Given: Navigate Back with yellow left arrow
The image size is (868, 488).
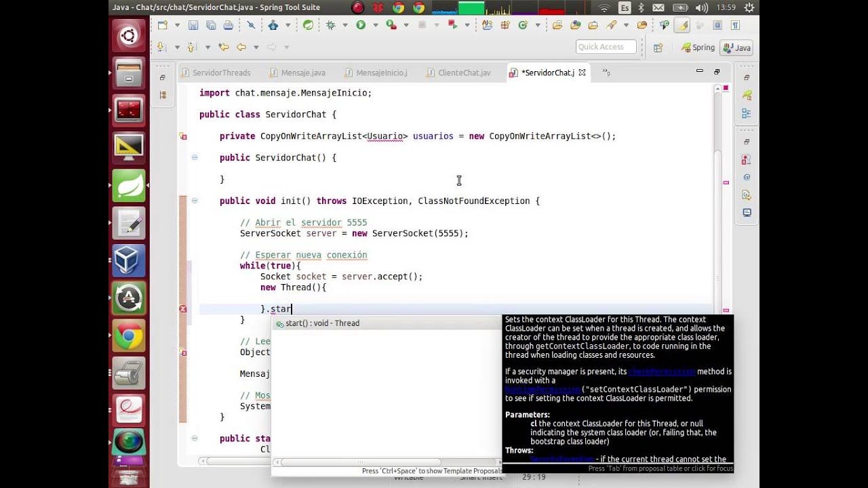Looking at the screenshot, I should 241,47.
